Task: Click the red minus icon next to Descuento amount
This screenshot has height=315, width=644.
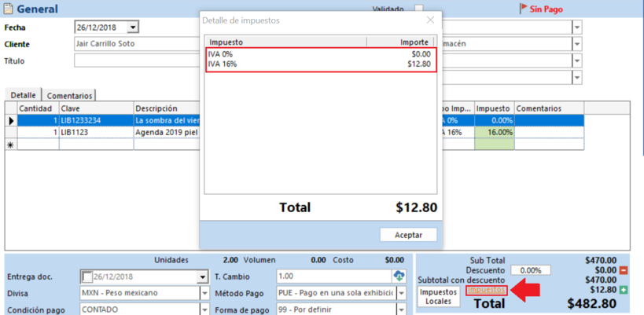Action: pos(623,270)
